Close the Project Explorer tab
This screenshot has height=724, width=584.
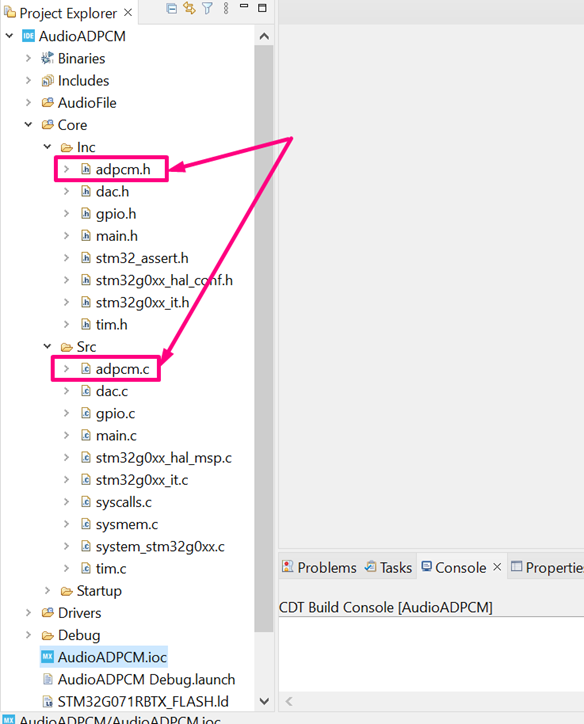coord(128,12)
